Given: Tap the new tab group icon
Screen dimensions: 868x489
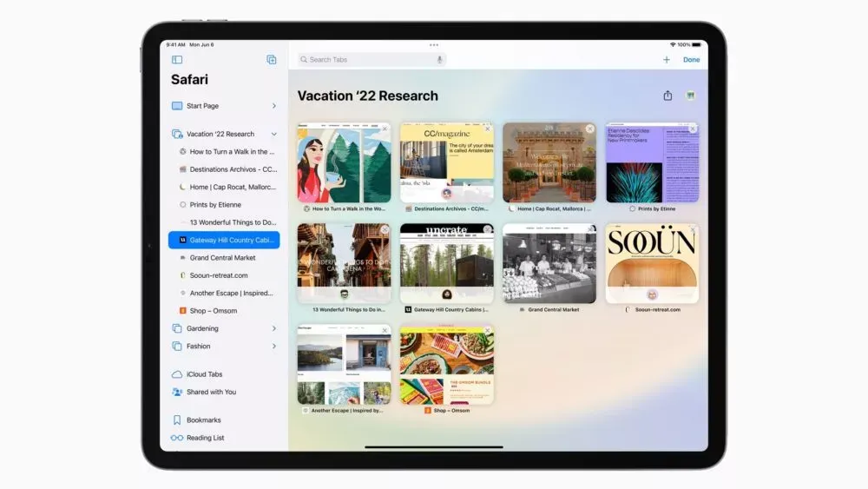Looking at the screenshot, I should click(272, 60).
